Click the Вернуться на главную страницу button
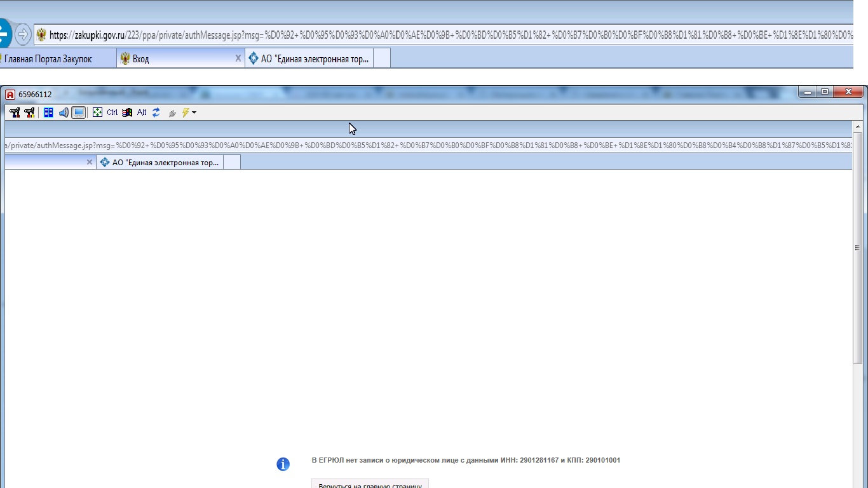Viewport: 868px width, 488px height. [370, 485]
